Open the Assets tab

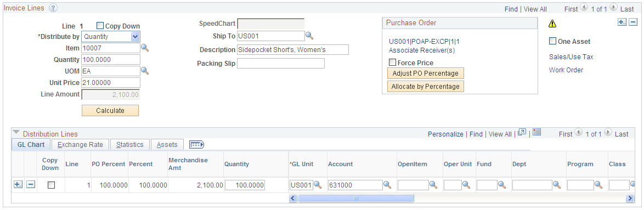[x=167, y=144]
